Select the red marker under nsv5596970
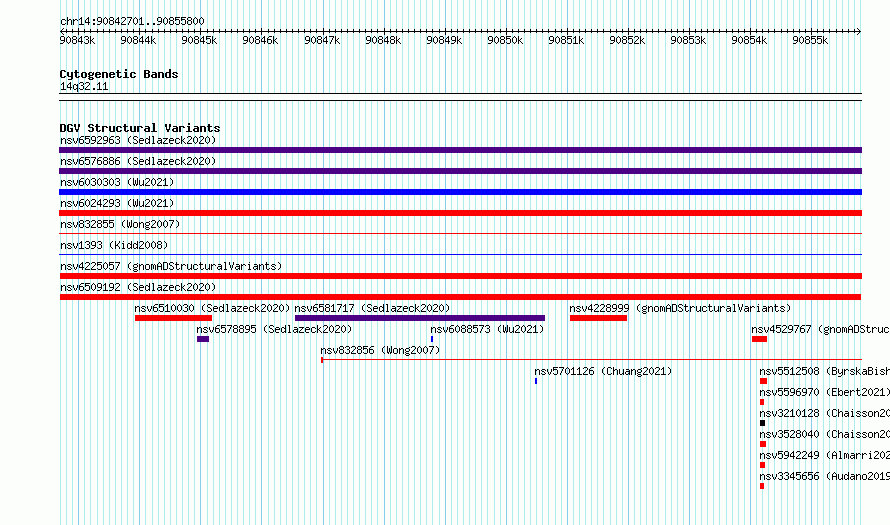Viewport: 890px width, 525px height. 762,402
